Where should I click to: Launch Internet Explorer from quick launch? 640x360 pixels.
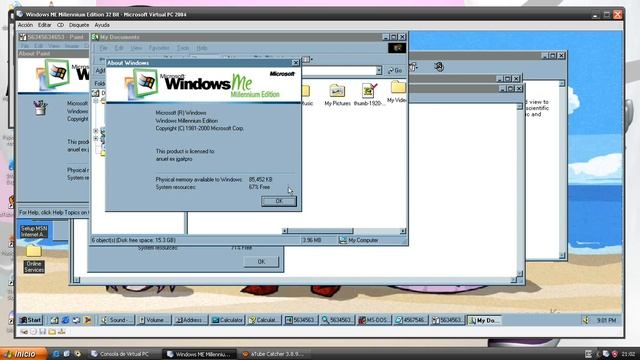(x=65, y=320)
